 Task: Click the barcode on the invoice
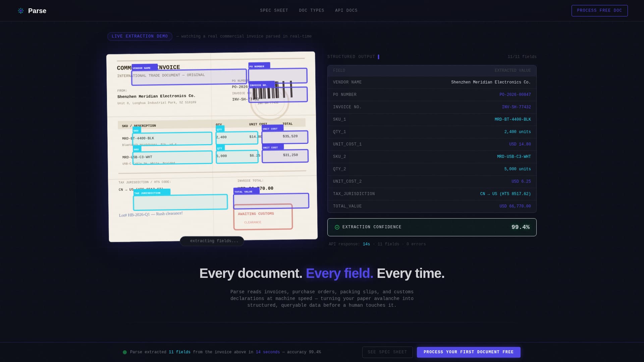[272, 90]
